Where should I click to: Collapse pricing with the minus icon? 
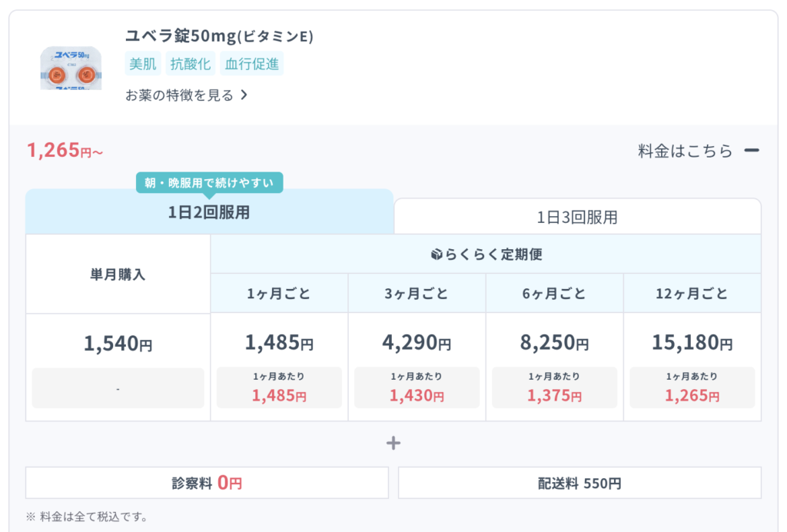[x=752, y=151]
